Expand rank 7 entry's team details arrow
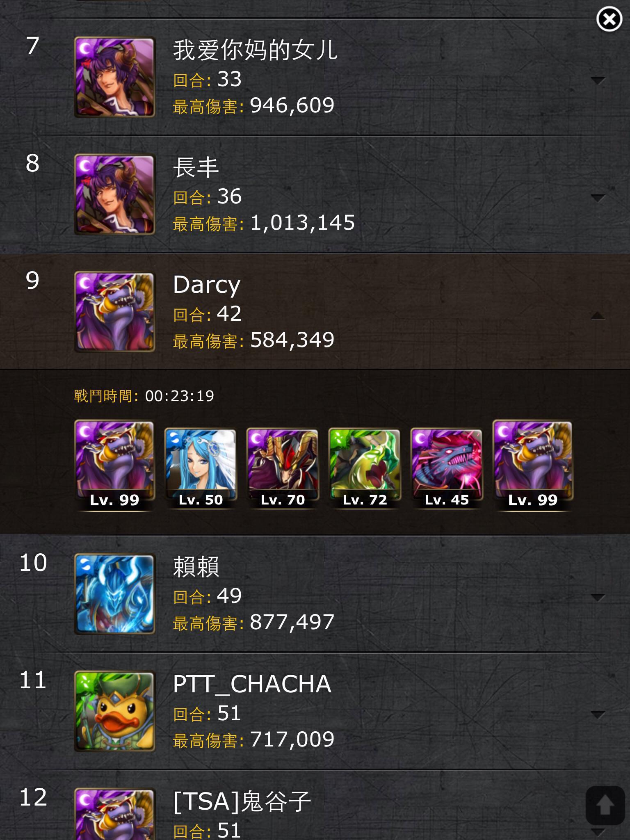Screen dimensions: 630x840 point(598,80)
